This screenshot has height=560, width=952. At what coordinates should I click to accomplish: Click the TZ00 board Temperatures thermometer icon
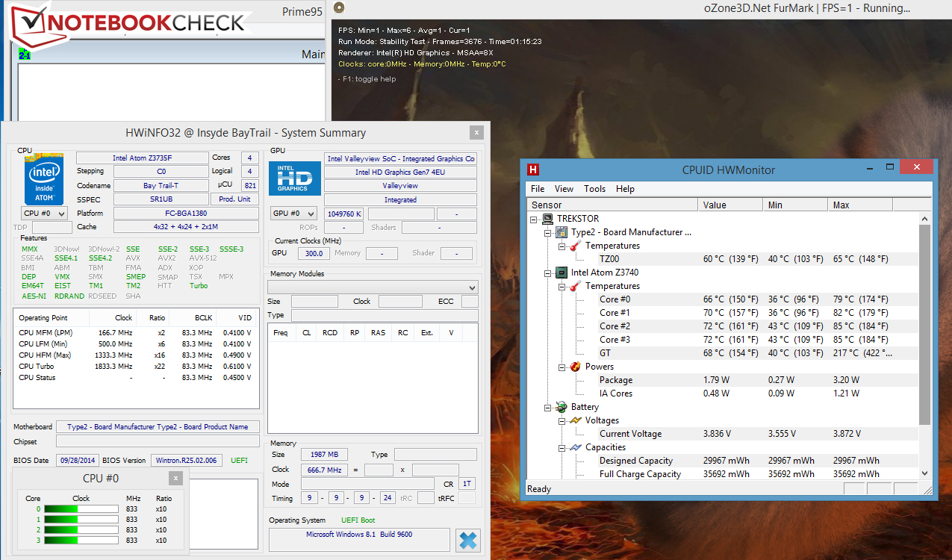[575, 246]
